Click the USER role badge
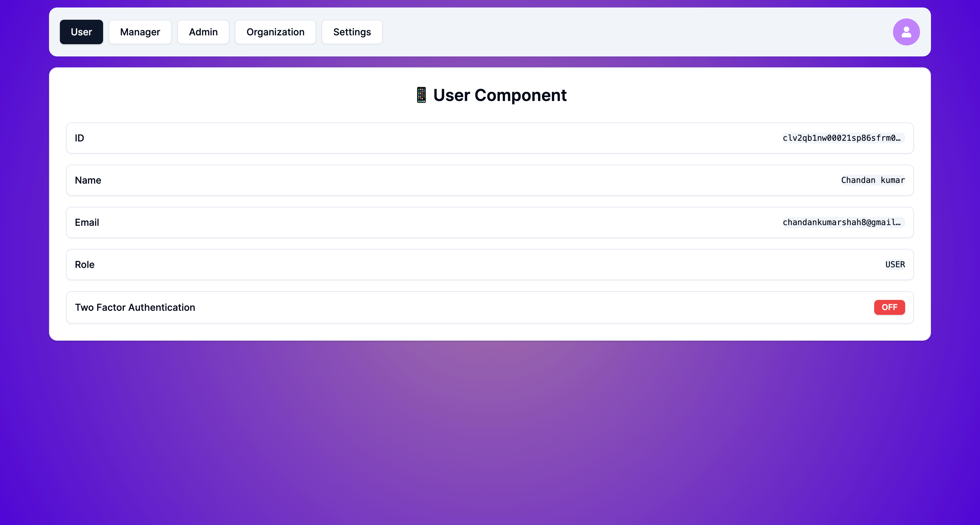 894,265
